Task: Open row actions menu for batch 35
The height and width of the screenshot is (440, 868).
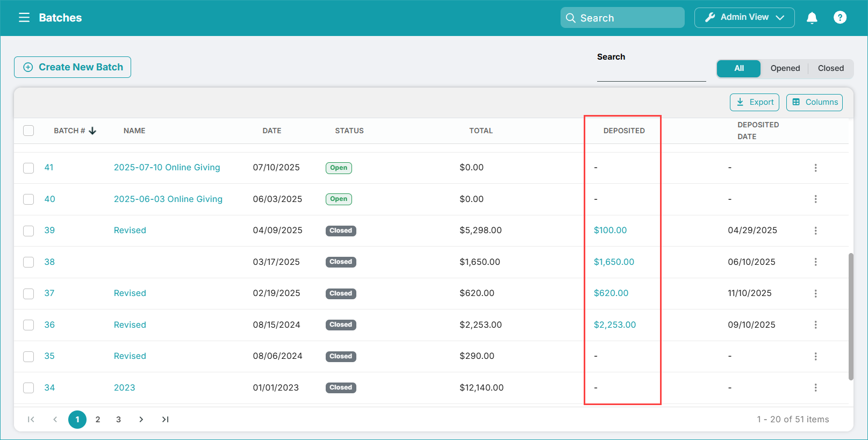Action: pyautogui.click(x=815, y=356)
